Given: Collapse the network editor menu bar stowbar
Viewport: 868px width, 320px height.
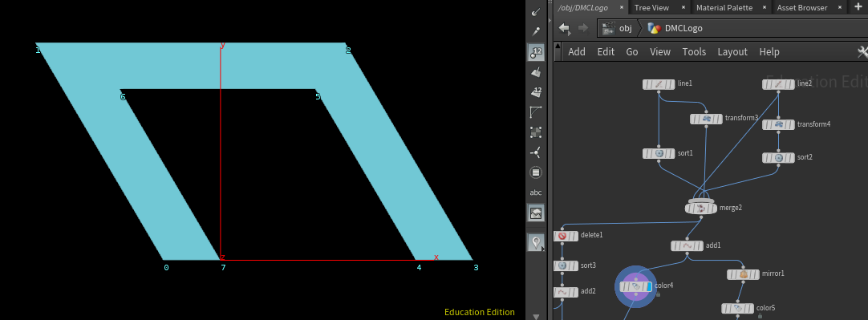Looking at the screenshot, I should coord(558,51).
